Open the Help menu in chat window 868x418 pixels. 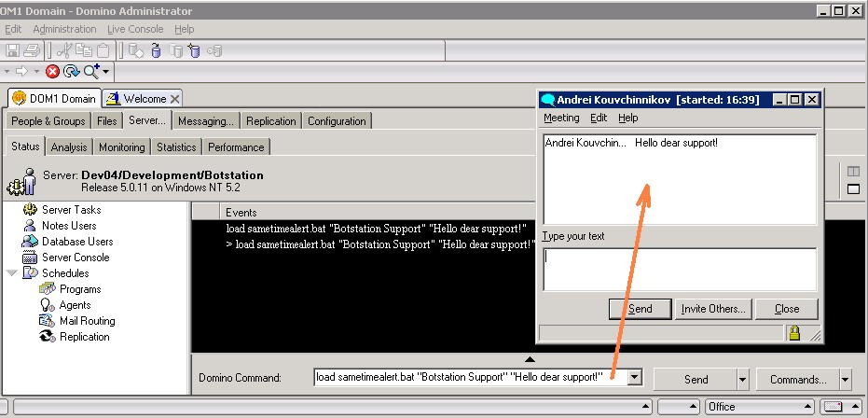coord(628,118)
